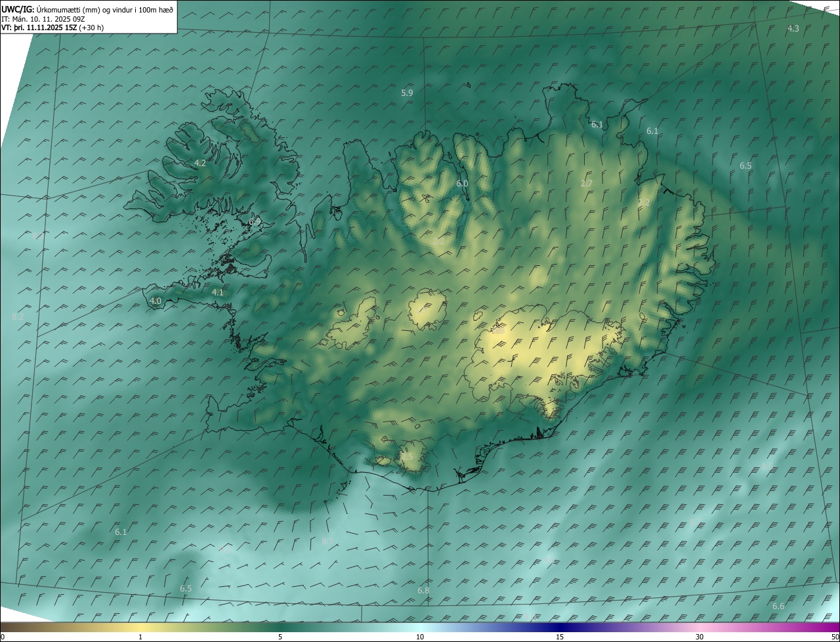
Task: Click the 'VT: þri. 11.11.2025 15Z (+30 h)' line
Action: coord(52,28)
